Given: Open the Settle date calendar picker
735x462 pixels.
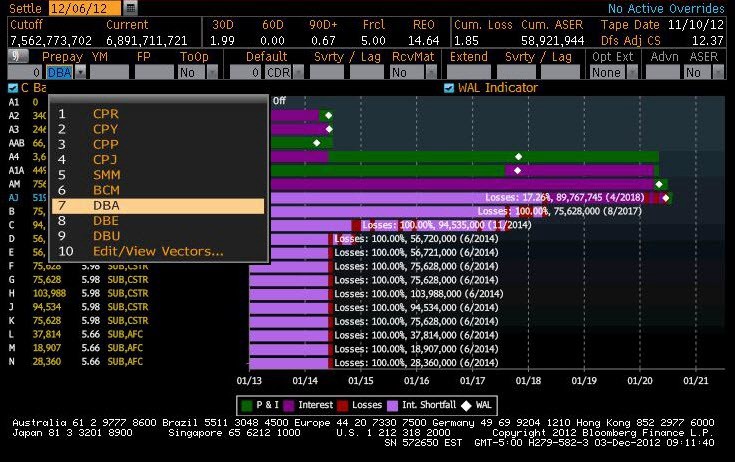Looking at the screenshot, I should point(131,8).
